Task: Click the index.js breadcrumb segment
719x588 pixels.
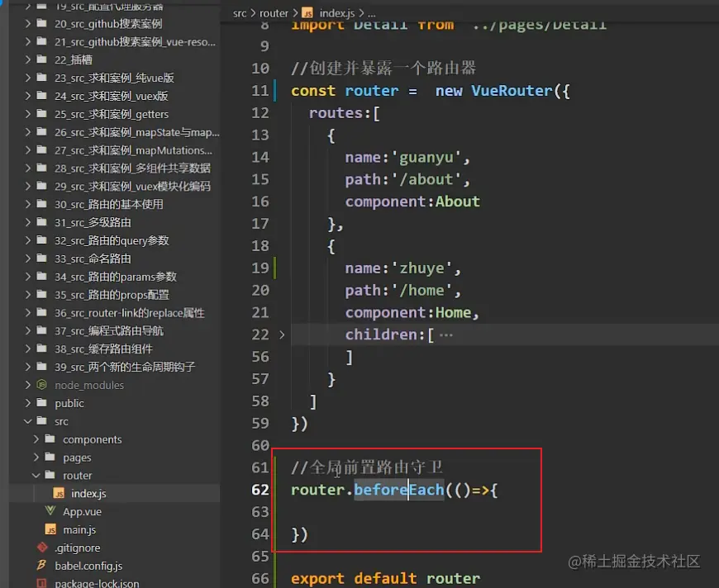Action: [x=337, y=13]
